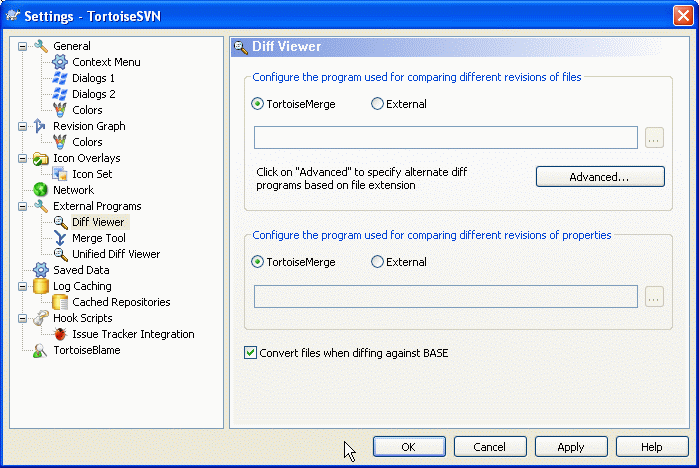
Task: Click the TortoiseBlame person icon
Action: (x=40, y=350)
